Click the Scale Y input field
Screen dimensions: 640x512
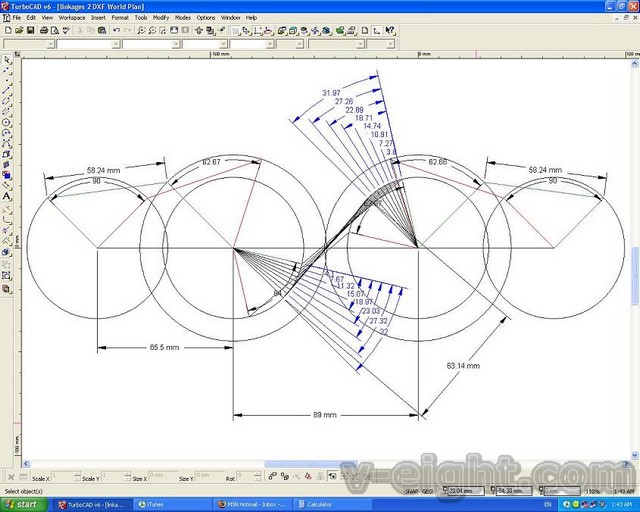pyautogui.click(x=116, y=476)
